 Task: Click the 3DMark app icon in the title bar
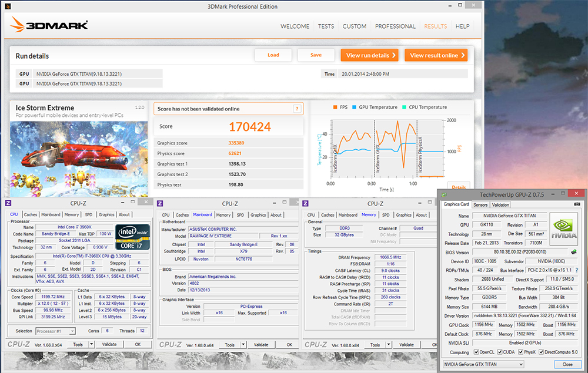pos(8,6)
